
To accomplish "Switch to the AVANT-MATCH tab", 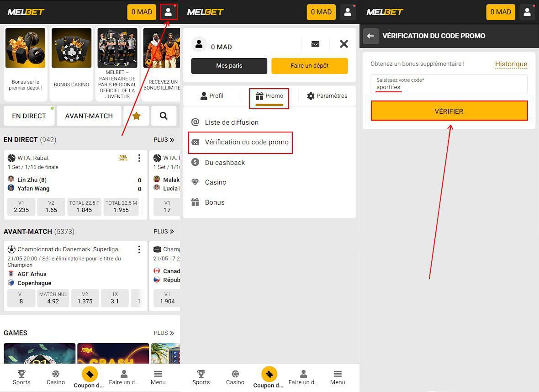I will coord(89,116).
